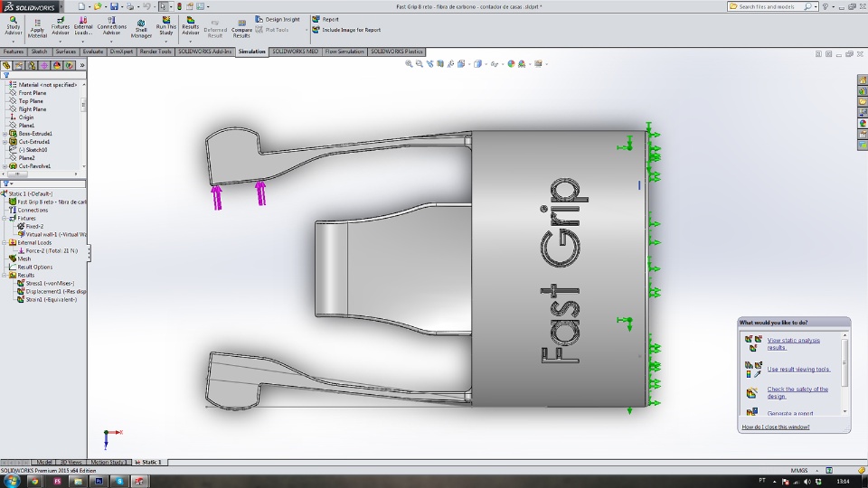This screenshot has width=868, height=488.
Task: Expand Cut-Extrude1 feature
Action: (5, 142)
